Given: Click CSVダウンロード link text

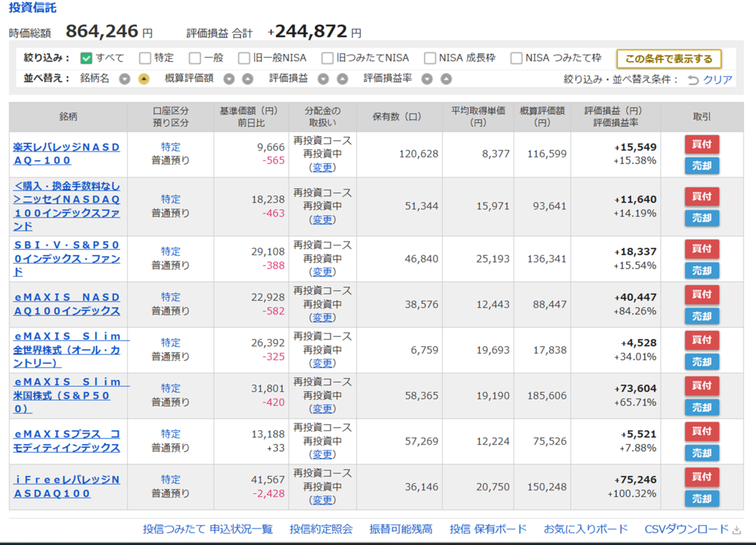Looking at the screenshot, I should [687, 529].
